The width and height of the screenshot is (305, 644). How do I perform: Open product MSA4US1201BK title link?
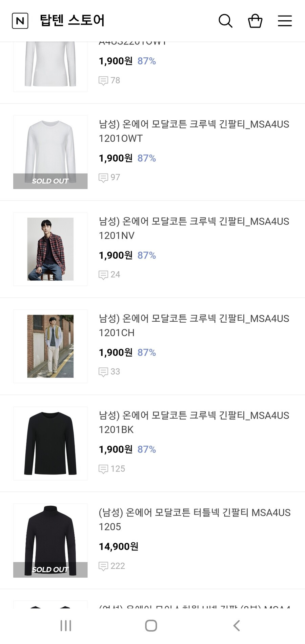194,423
